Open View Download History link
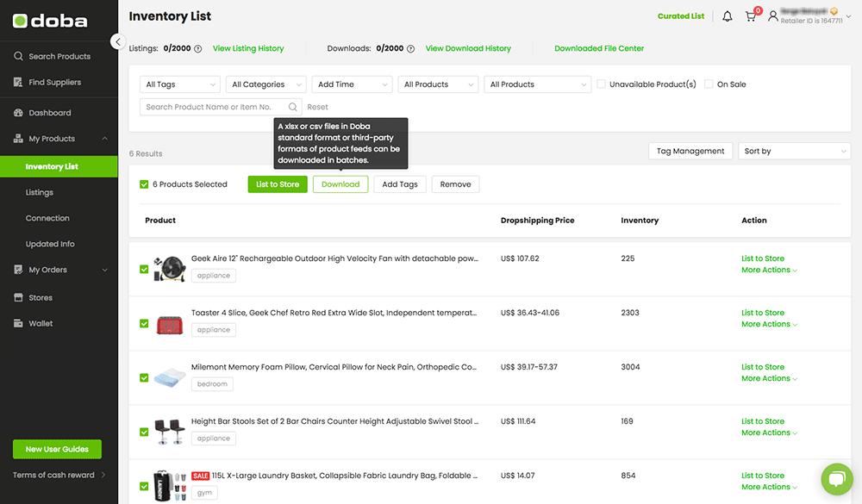This screenshot has width=862, height=504. click(468, 48)
